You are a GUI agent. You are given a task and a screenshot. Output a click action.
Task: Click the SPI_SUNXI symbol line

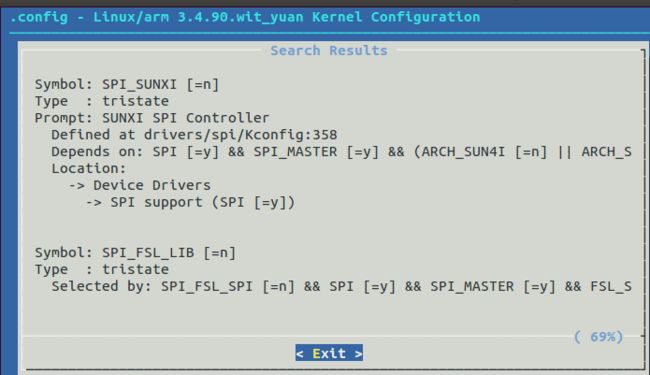[x=127, y=85]
